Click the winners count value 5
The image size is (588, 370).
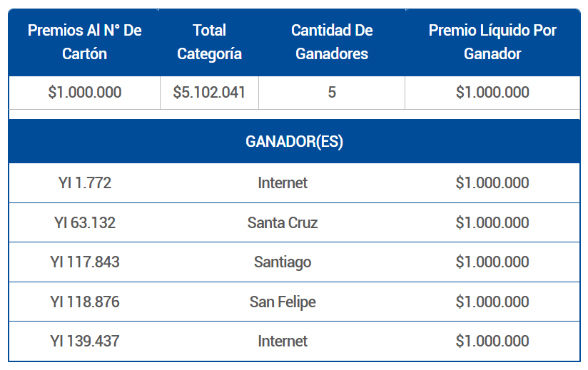coord(332,93)
